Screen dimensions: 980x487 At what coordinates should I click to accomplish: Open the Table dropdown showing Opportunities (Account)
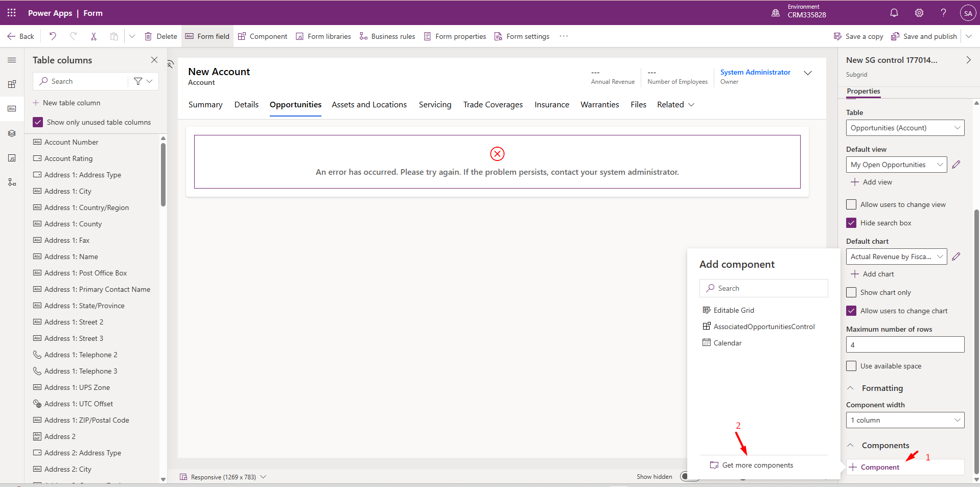click(x=905, y=128)
